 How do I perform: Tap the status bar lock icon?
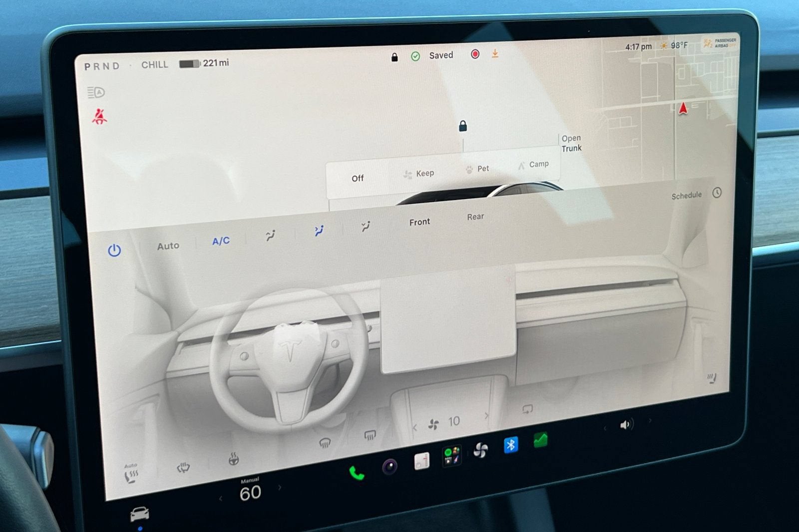[x=395, y=57]
